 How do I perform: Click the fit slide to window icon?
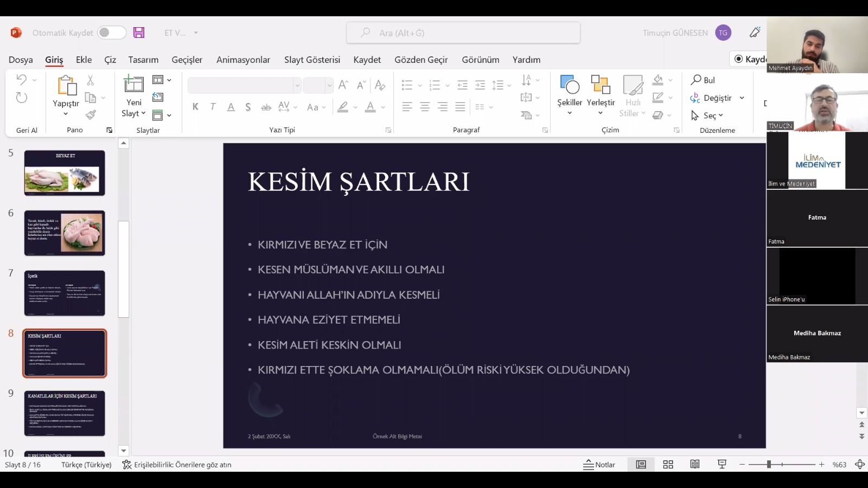[860, 464]
